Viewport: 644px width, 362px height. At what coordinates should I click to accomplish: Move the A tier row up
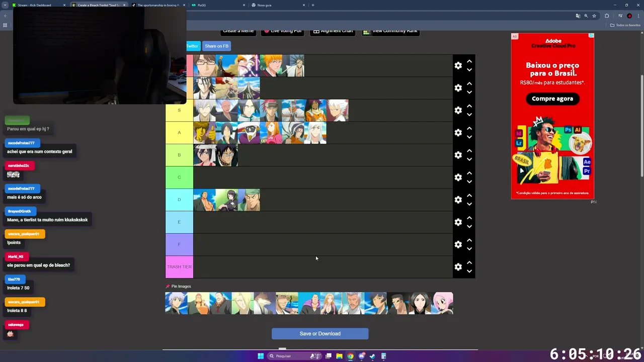(469, 128)
